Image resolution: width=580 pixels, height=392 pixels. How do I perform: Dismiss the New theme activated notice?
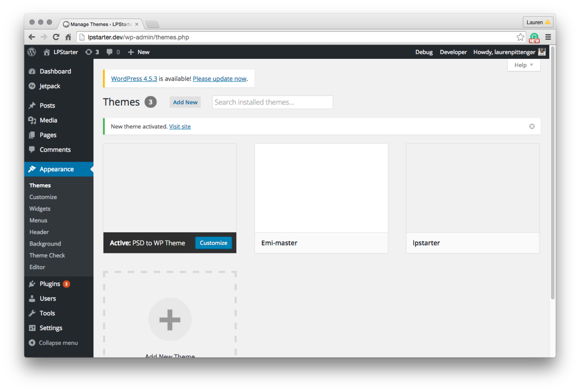pos(532,126)
